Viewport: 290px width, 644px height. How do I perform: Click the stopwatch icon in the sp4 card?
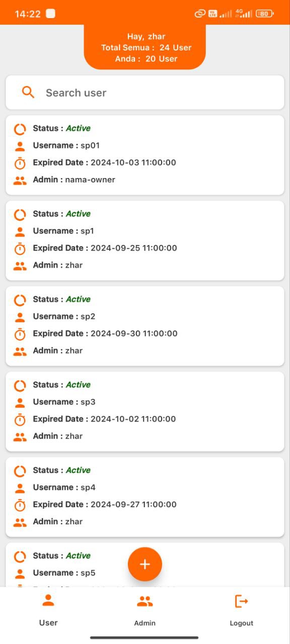click(x=20, y=505)
